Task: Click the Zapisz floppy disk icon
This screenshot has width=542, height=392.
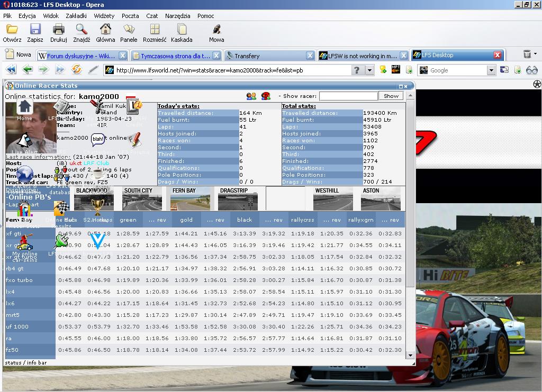Action: pyautogui.click(x=35, y=29)
